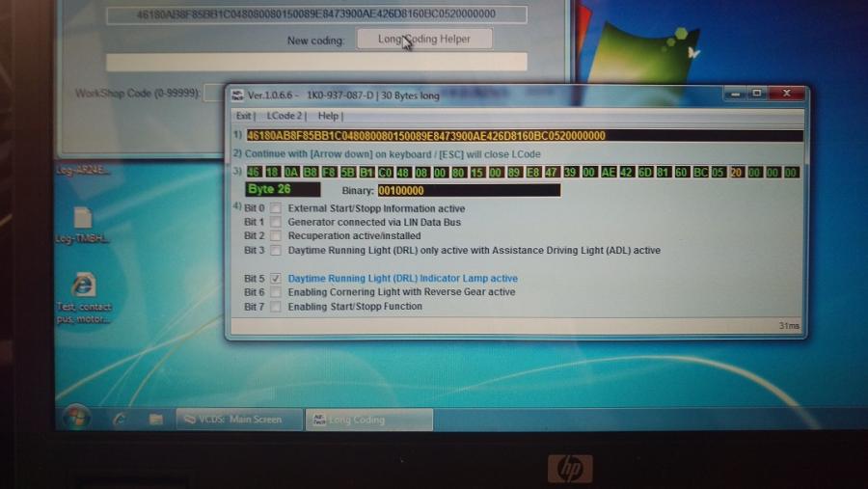
Task: Open the folder icon on the taskbar
Action: point(155,420)
